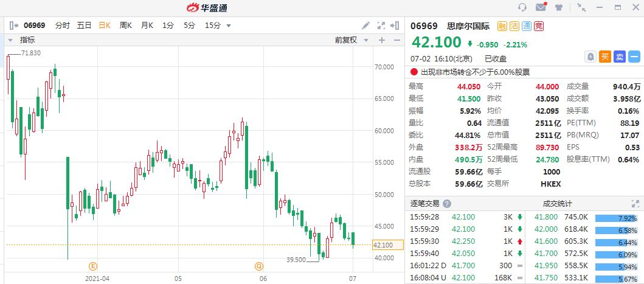Viewport: 644px width, 284px height.
Task: Click the 竞 auction tag badge
Action: (538, 26)
